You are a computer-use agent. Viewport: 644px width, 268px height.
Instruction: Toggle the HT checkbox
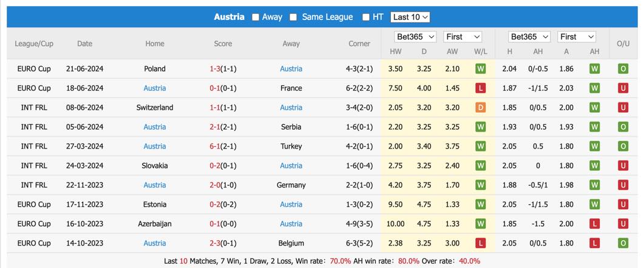click(366, 17)
